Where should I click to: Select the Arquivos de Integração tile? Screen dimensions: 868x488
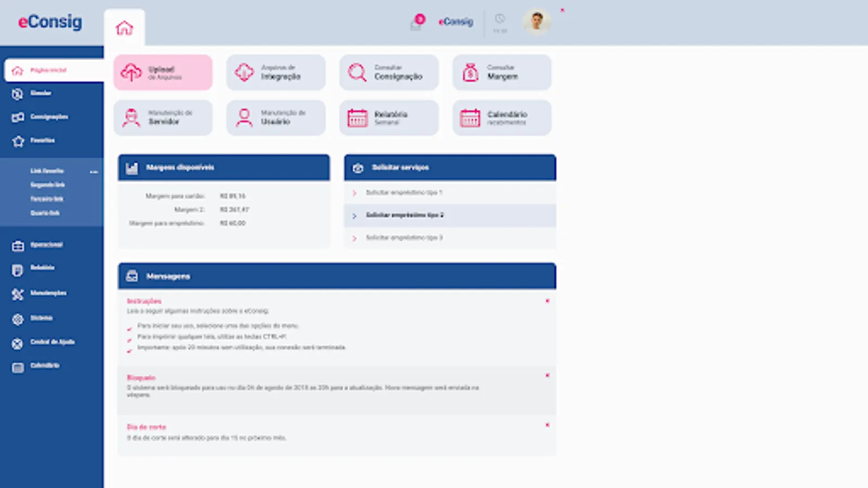pos(276,72)
